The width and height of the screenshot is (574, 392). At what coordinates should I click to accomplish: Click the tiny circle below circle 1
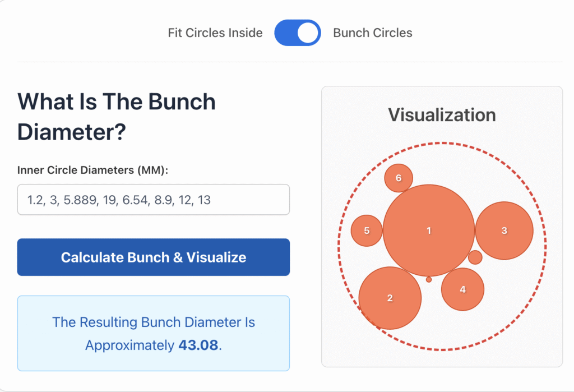(429, 279)
